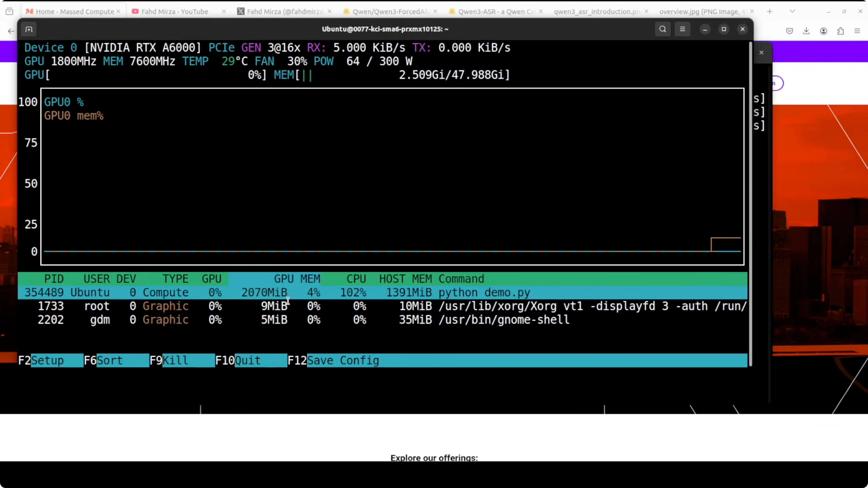Open the browser downloads icon
Image resolution: width=868 pixels, height=488 pixels.
[x=806, y=31]
